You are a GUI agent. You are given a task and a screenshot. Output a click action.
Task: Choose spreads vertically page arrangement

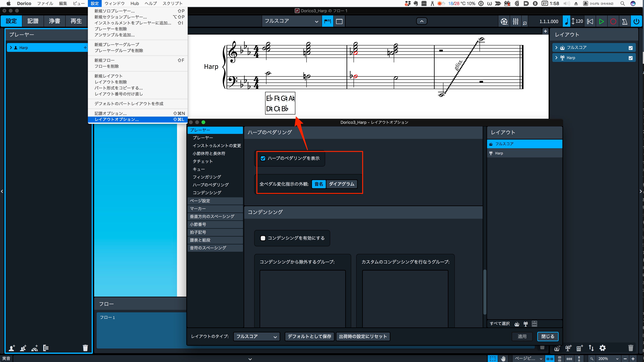pos(560,359)
